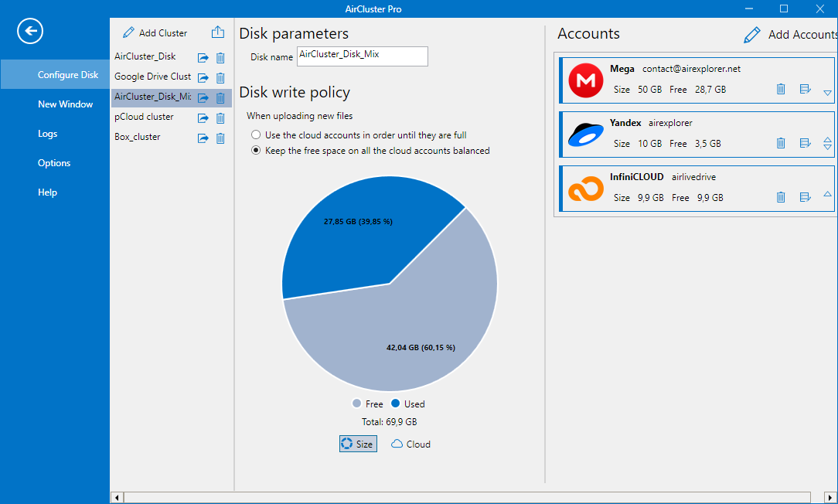The height and width of the screenshot is (504, 838).
Task: Click 'airlivedrive' InfiniCLOUD account name
Action: [x=693, y=177]
